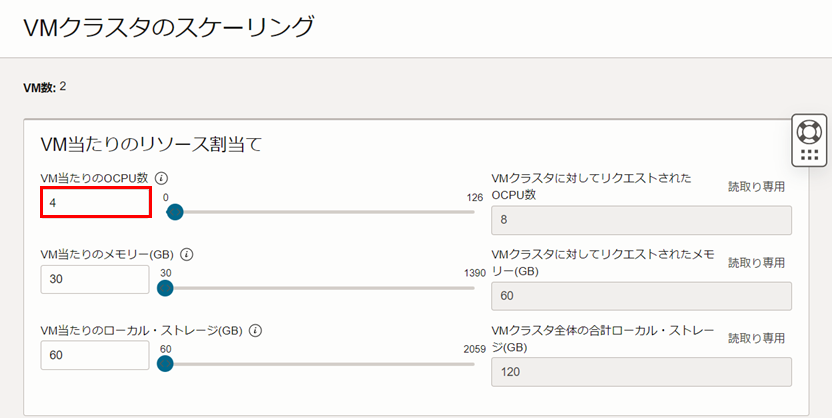Focus the memory per VM input showing 30
832x418 pixels.
point(95,280)
